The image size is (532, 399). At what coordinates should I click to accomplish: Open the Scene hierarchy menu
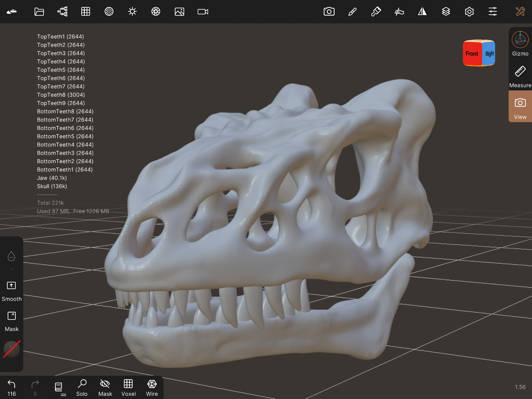[62, 12]
